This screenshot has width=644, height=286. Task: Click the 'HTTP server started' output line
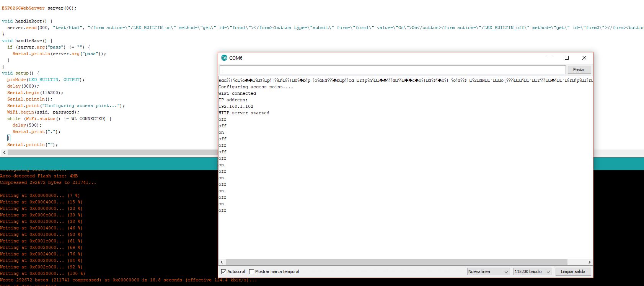[x=244, y=113]
